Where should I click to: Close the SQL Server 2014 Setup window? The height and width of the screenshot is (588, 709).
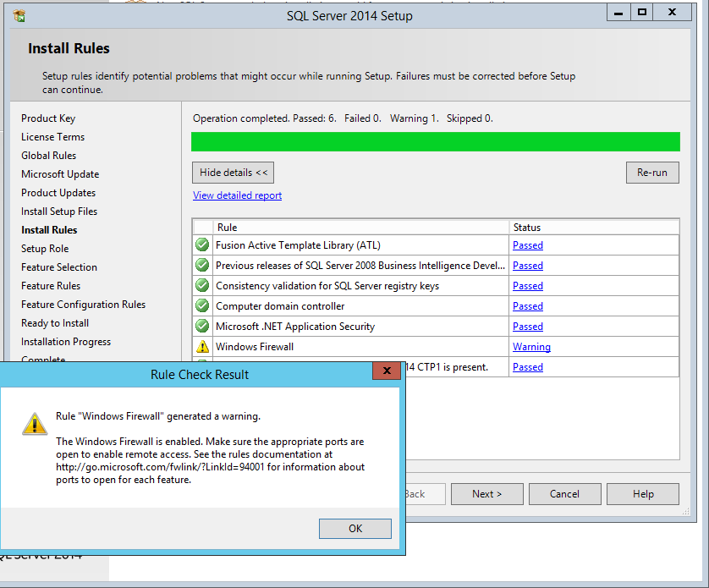pyautogui.click(x=673, y=14)
